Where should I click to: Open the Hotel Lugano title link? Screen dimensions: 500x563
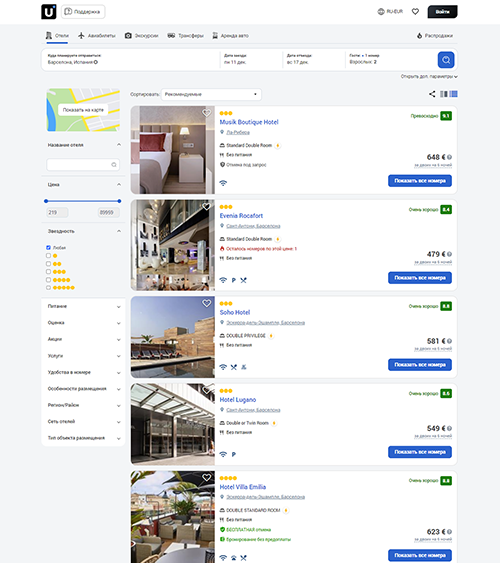(x=238, y=400)
